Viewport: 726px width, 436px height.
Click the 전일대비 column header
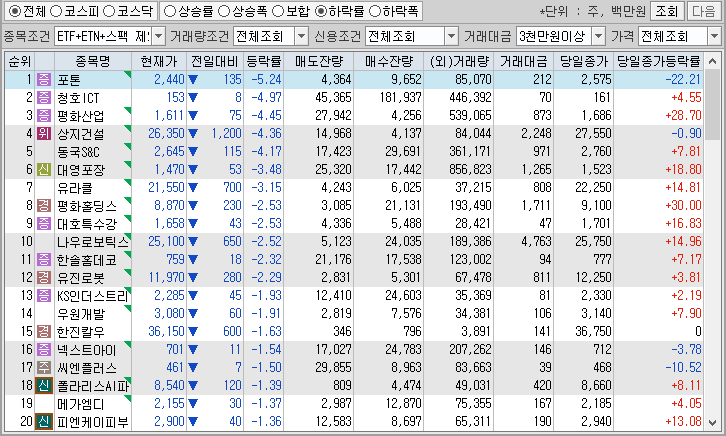coord(215,61)
